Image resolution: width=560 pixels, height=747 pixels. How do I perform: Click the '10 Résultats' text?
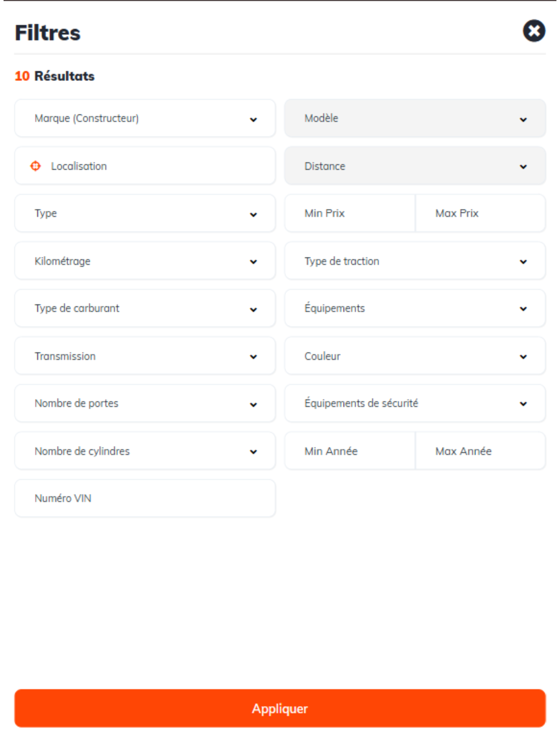[x=54, y=76]
